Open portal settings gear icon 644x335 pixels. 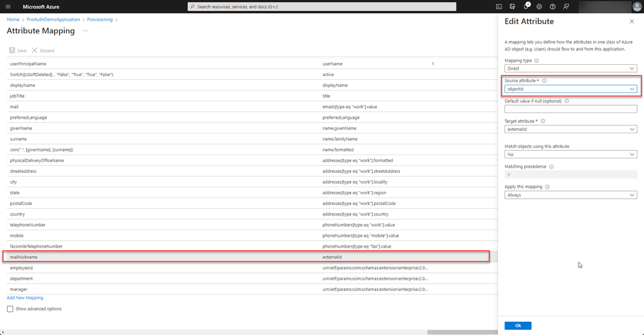point(539,6)
